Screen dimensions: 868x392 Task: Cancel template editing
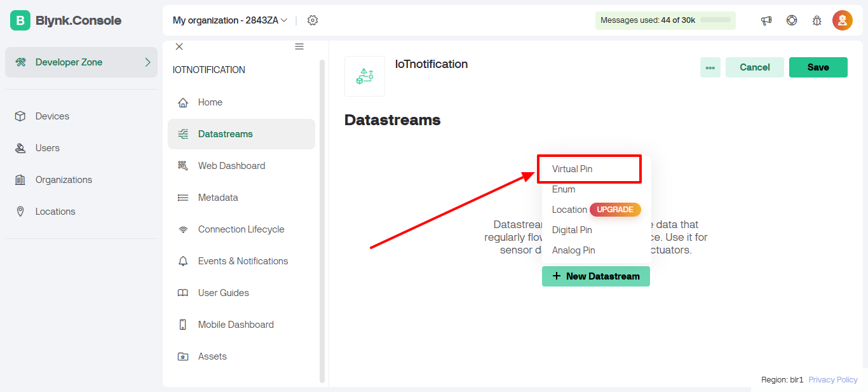(x=755, y=67)
